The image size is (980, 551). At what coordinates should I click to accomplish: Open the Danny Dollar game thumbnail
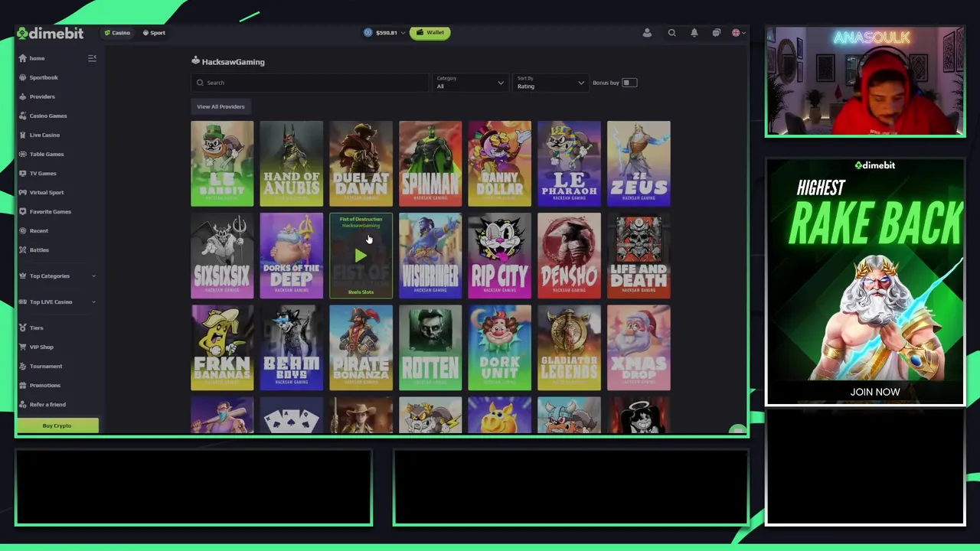click(x=499, y=164)
